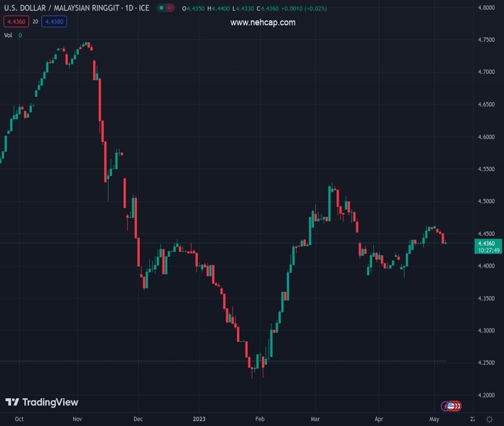This screenshot has width=504, height=426.
Task: Click the 4.2000 level on price scale
Action: [487, 395]
